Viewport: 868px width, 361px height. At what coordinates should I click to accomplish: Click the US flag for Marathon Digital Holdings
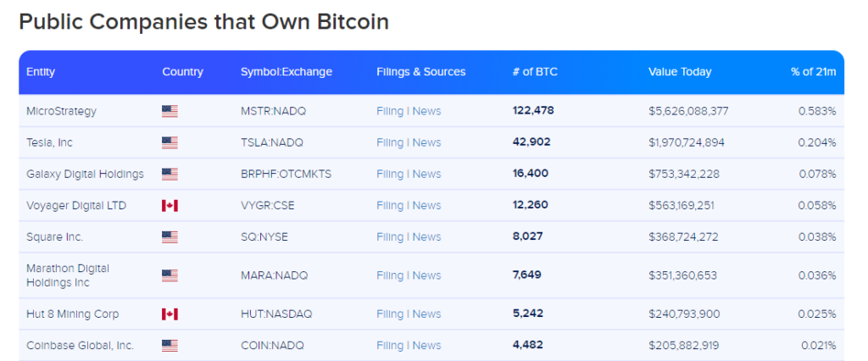point(170,275)
